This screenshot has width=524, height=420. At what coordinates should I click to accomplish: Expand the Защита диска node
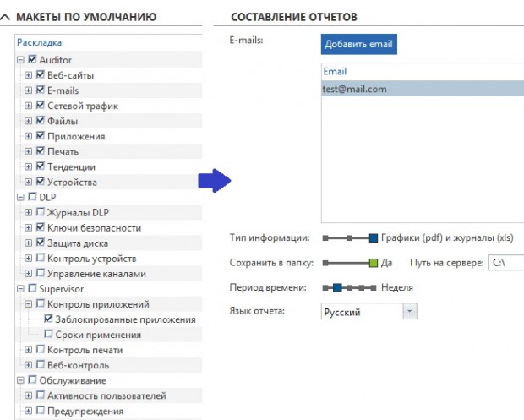tap(29, 243)
